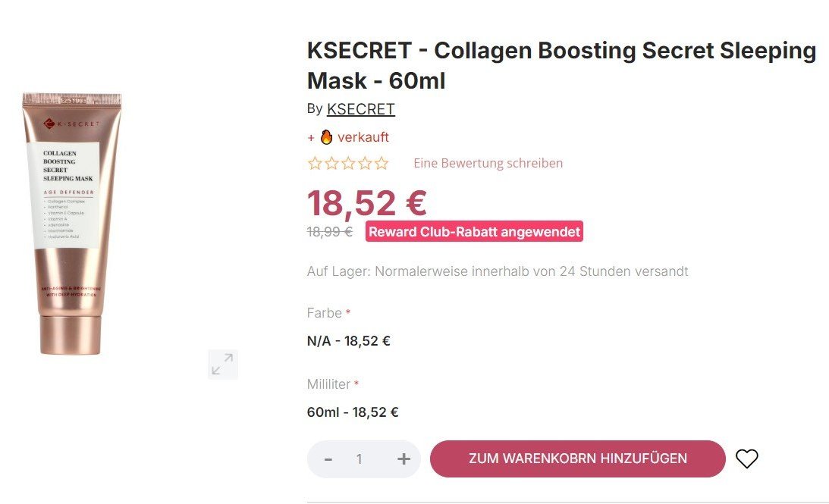Rate the product one star
The image size is (829, 504).
315,163
